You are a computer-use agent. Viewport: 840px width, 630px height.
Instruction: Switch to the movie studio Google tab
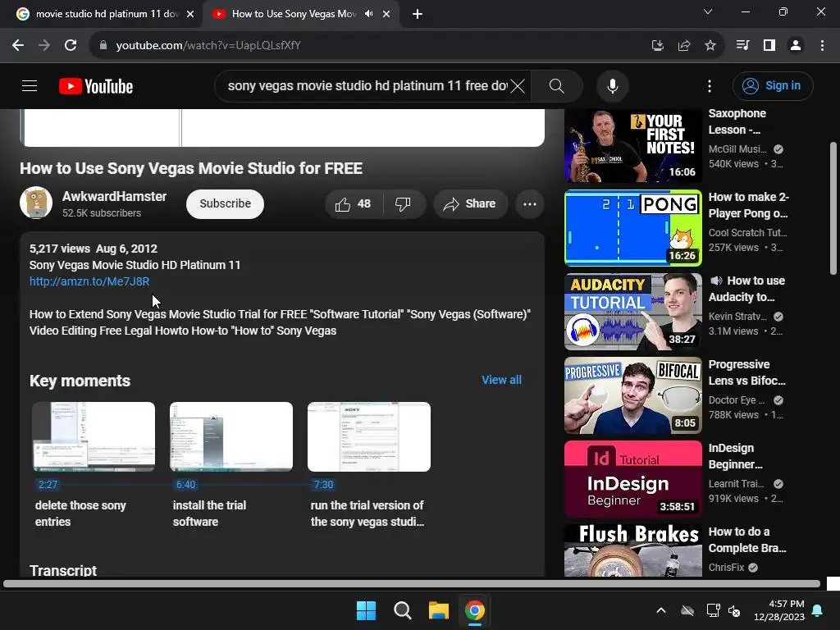click(102, 14)
